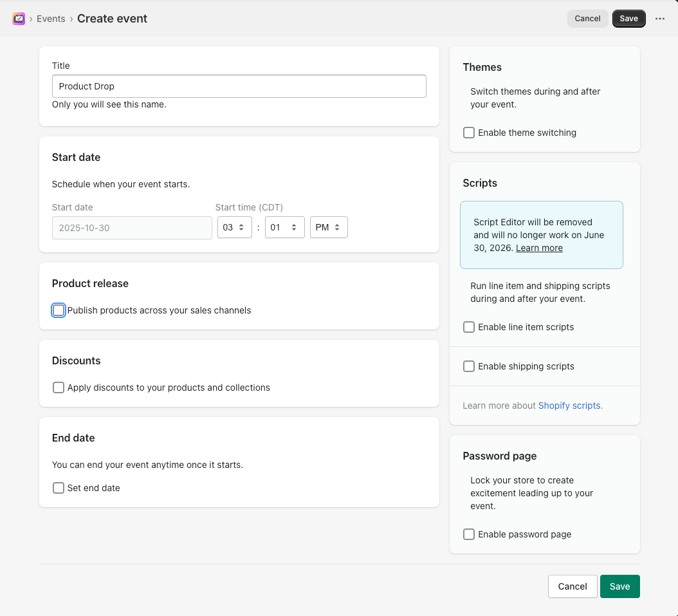Navigate to Events in the breadcrumb

pyautogui.click(x=51, y=19)
